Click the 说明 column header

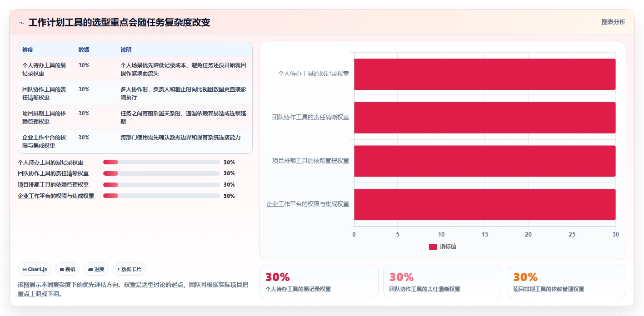pos(126,50)
